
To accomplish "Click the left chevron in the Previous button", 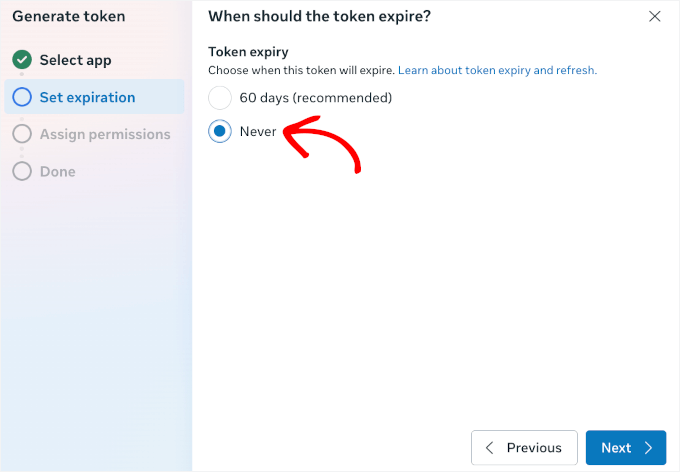I will pyautogui.click(x=490, y=448).
